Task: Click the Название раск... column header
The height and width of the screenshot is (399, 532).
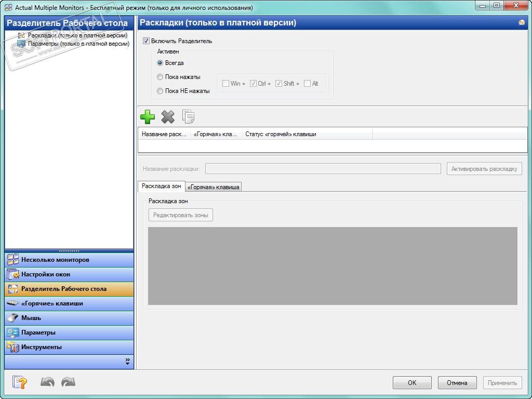Action: click(164, 134)
